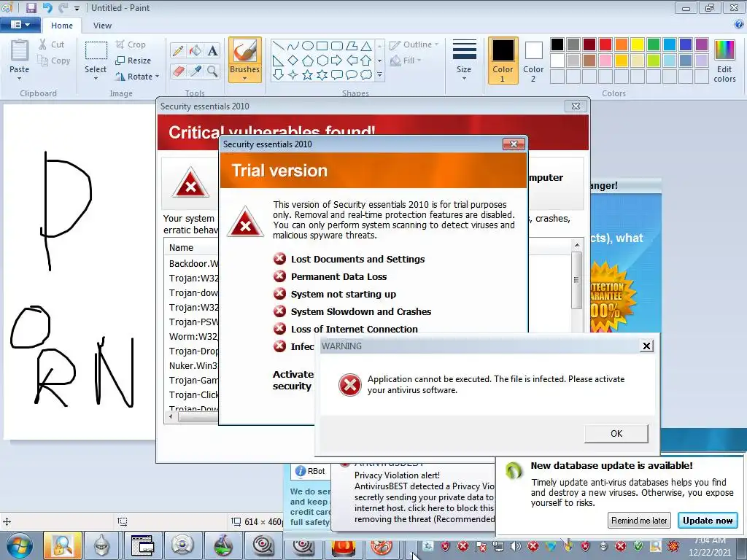Click the Paste clipboard icon

click(20, 50)
